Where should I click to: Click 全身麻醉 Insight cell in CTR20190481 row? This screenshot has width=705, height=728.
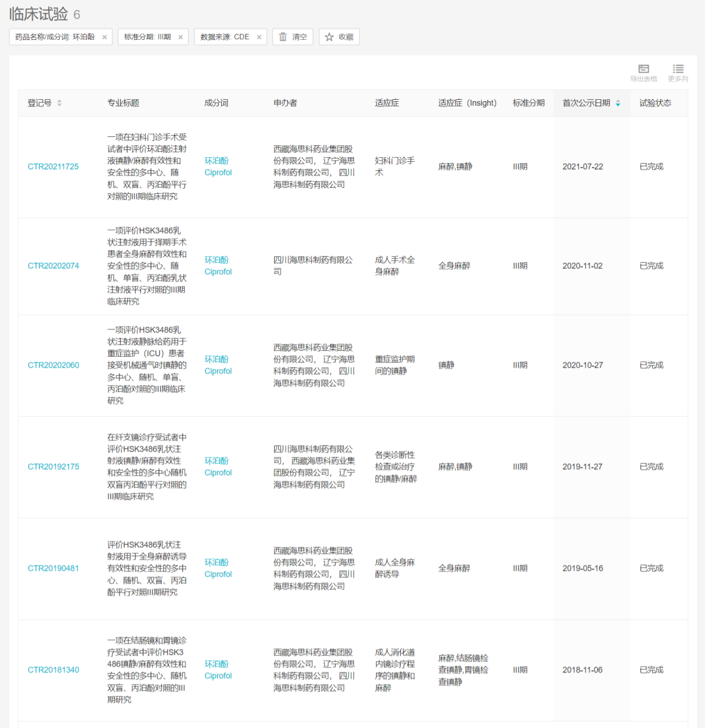coord(454,568)
